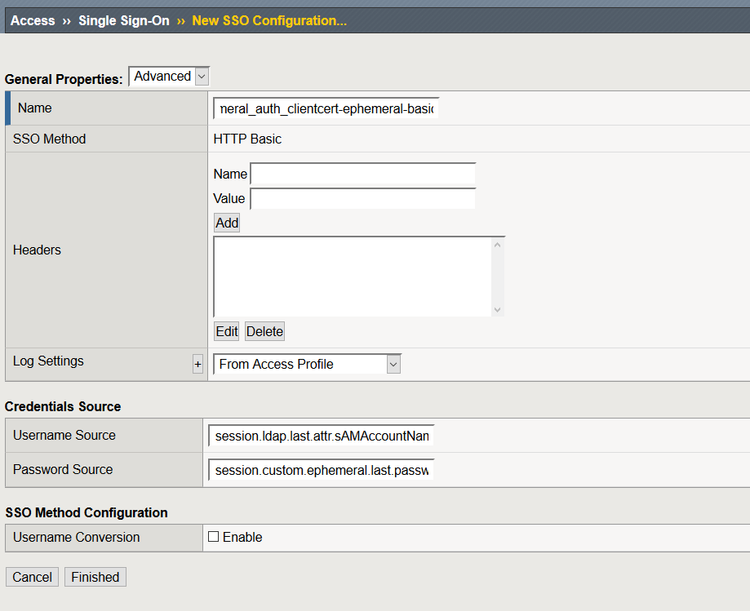Viewport: 750px width, 611px height.
Task: Open the Log Settings From Access Profile dropdown
Action: coord(307,364)
